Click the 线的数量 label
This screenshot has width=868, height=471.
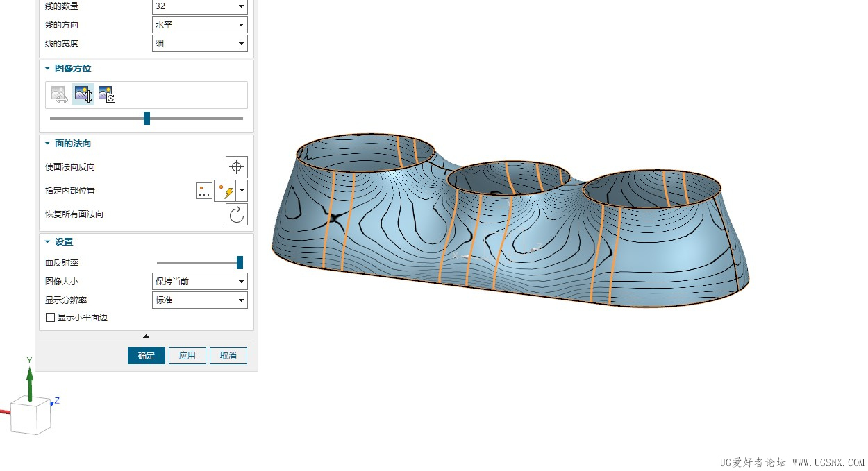pyautogui.click(x=62, y=6)
